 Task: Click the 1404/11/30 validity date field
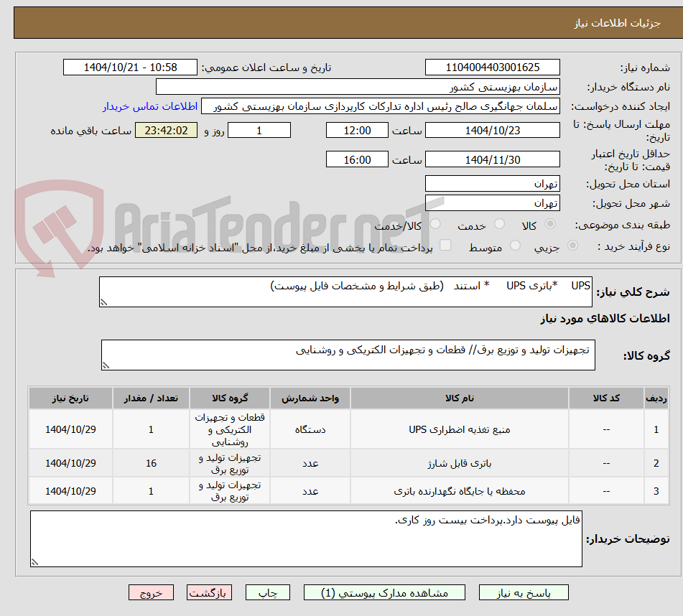(x=493, y=159)
